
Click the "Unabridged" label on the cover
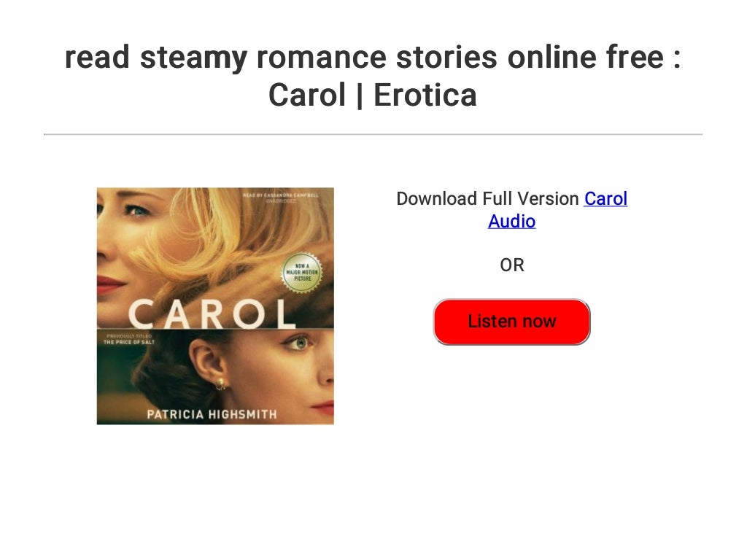(281, 201)
